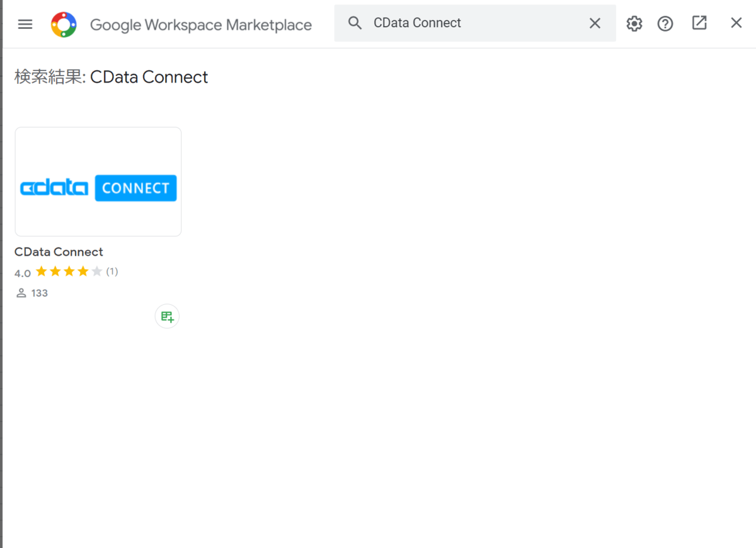Click the Google Workspace Marketplace title text
This screenshot has height=548, width=756.
[x=201, y=25]
